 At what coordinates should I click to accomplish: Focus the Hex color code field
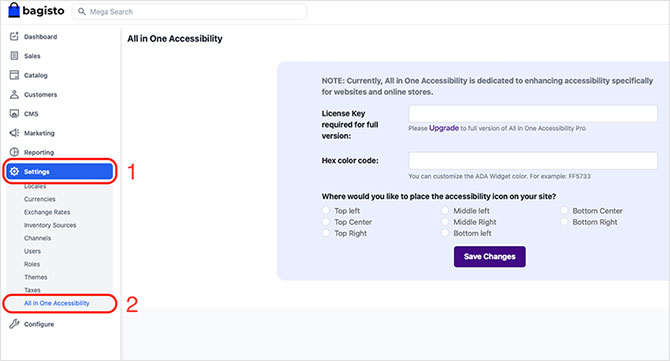[x=533, y=161]
